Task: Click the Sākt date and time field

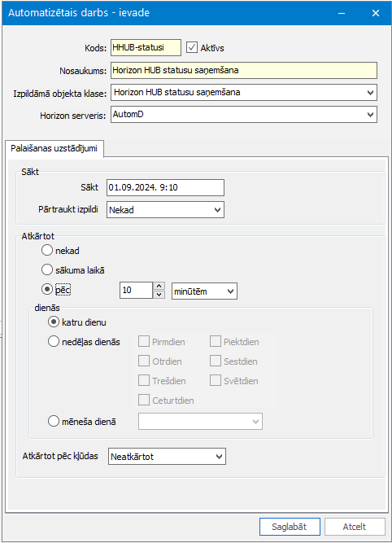Action: click(x=165, y=187)
